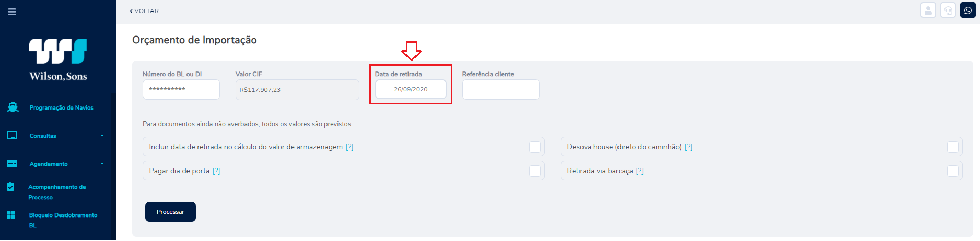Check the Pagar dia de porta box
Screen dimensions: 980x241
click(x=535, y=171)
